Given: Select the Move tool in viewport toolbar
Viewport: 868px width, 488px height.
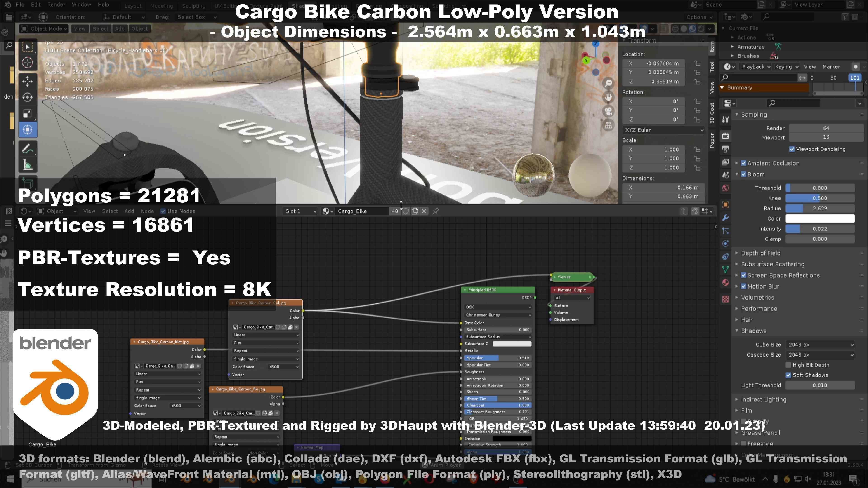Looking at the screenshot, I should [27, 81].
